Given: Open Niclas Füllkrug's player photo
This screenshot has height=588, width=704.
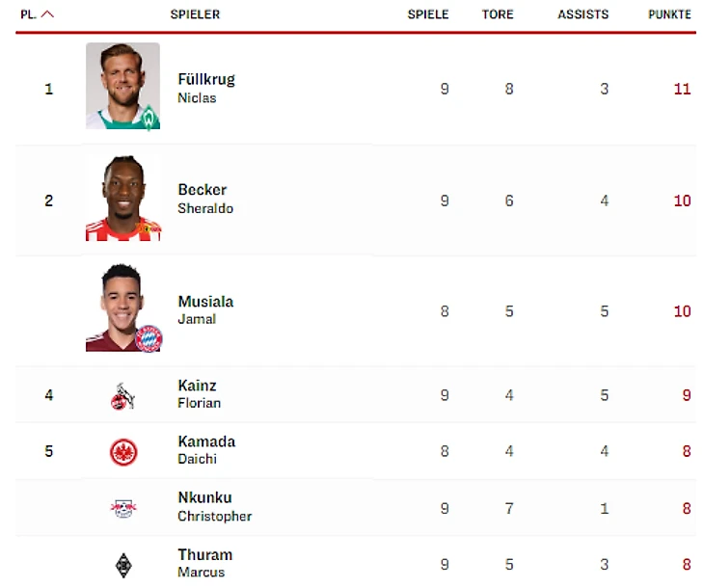Looking at the screenshot, I should pos(122,87).
